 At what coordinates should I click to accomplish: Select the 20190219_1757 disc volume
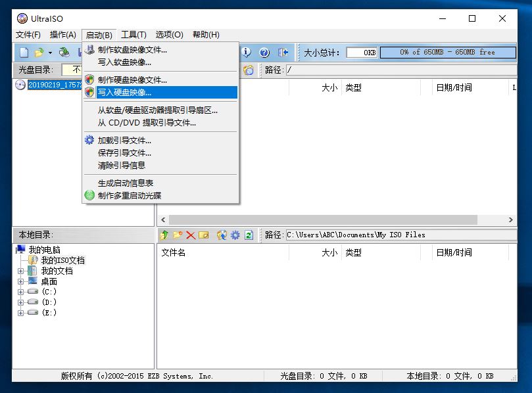tap(55, 85)
